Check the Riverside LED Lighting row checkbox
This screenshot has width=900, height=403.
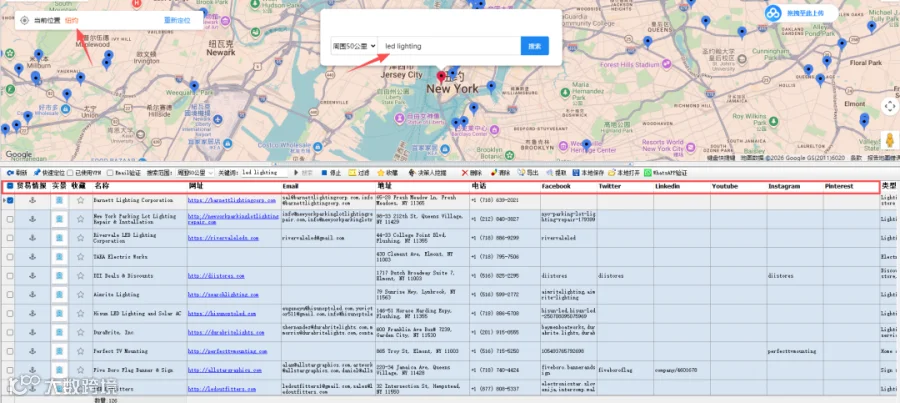click(x=10, y=238)
